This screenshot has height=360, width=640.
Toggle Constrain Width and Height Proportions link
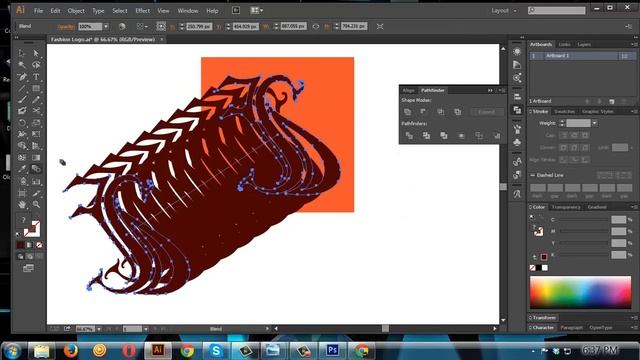pos(316,27)
